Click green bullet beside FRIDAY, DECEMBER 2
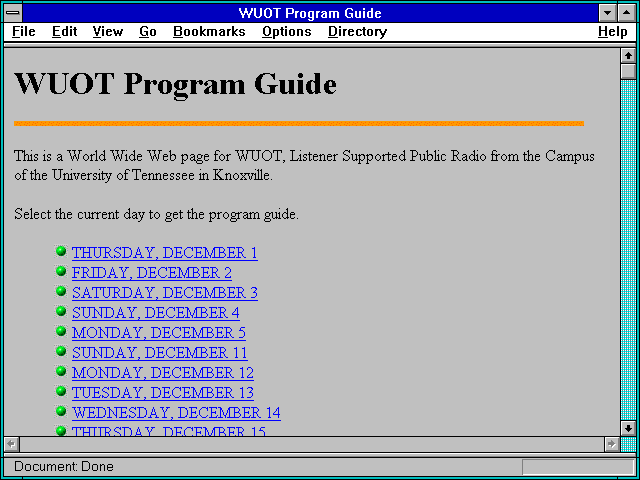Screen dimensions: 640x480 pos(61,271)
